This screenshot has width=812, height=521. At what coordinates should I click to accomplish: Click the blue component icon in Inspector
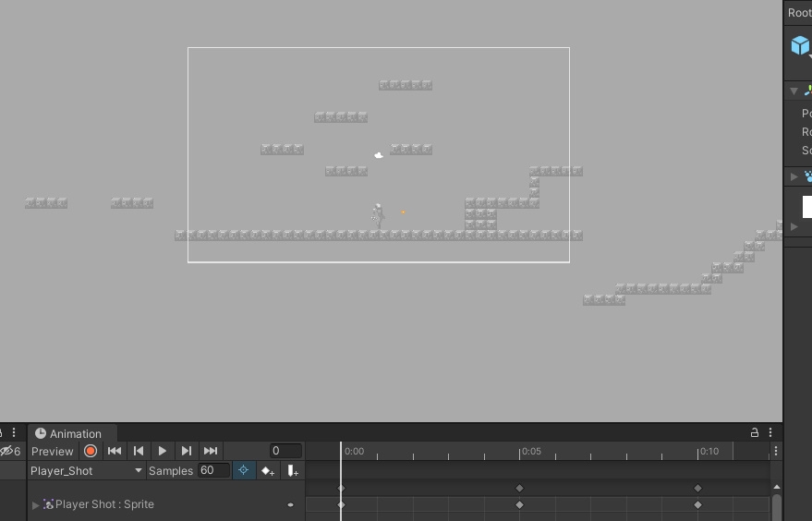[x=807, y=176]
